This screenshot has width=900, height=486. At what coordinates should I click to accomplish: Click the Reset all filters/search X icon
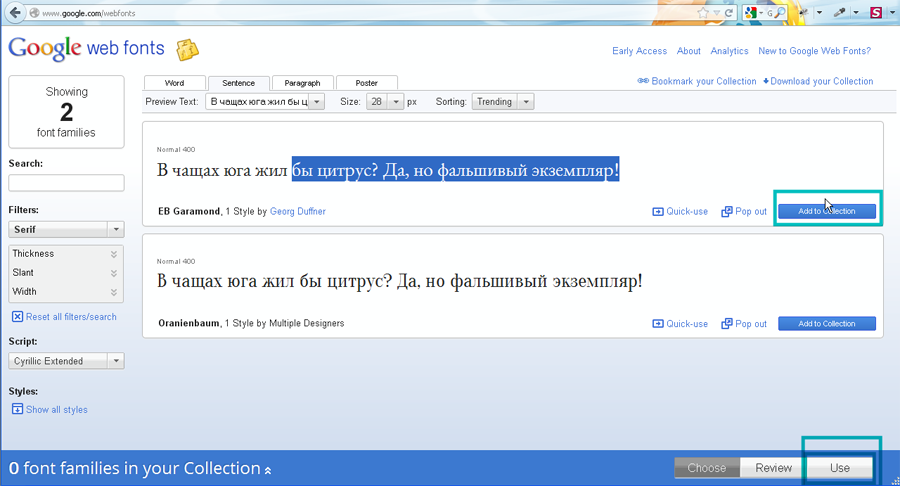tap(17, 317)
